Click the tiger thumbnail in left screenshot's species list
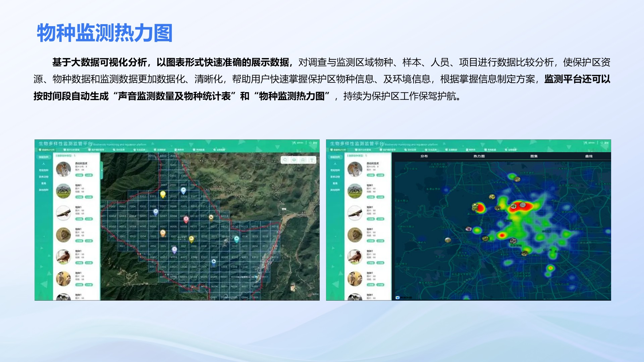The image size is (644, 362). pyautogui.click(x=63, y=169)
